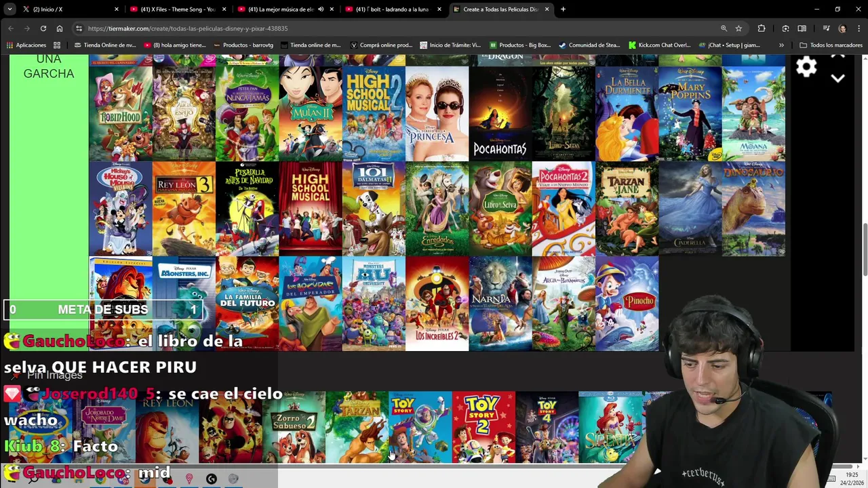The width and height of the screenshot is (868, 488).
Task: Select the Dinosaurio poster
Action: click(753, 209)
